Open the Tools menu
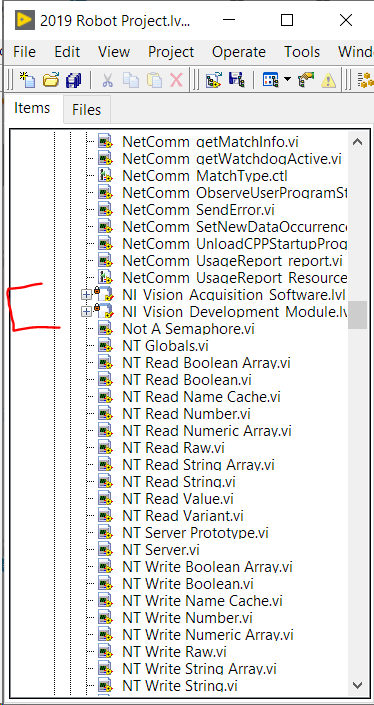Image resolution: width=374 pixels, height=705 pixels. pos(302,52)
